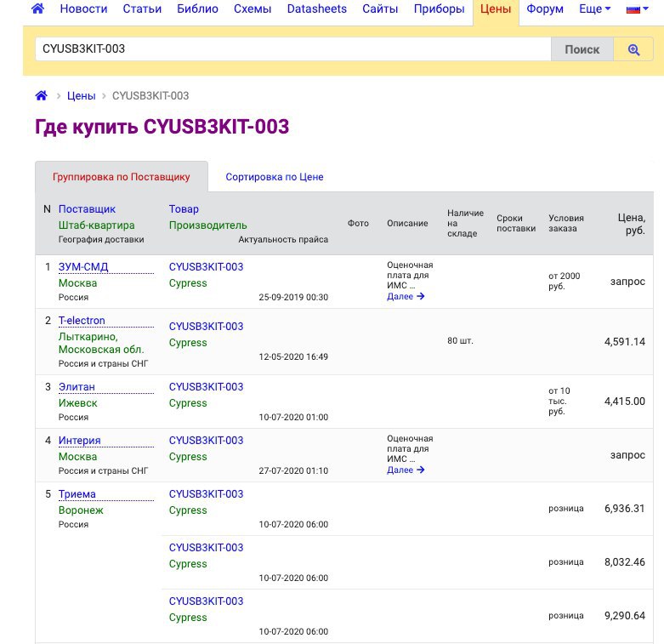Viewport: 664px width, 644px height.
Task: Click Далее in the ЗУМ-СМД description
Action: [406, 296]
